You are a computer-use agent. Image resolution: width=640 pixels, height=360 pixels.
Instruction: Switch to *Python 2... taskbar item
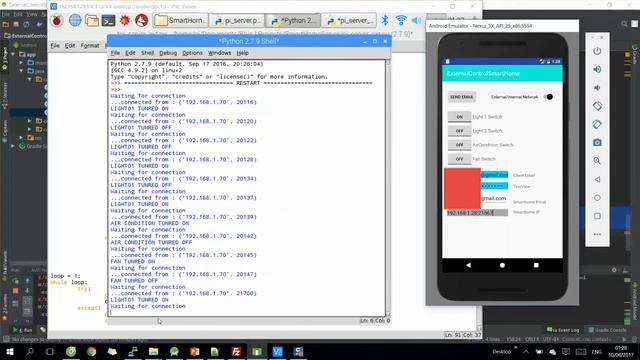[x=293, y=20]
